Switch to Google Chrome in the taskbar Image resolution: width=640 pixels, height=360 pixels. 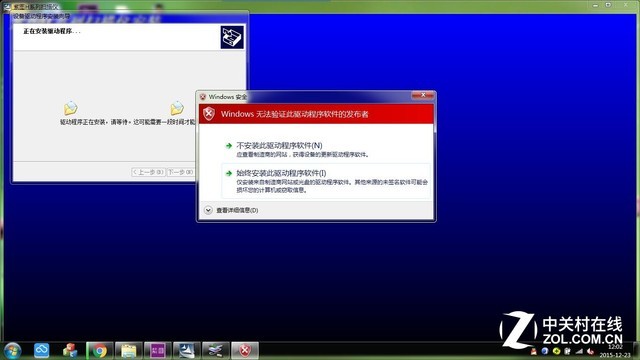pyautogui.click(x=100, y=351)
